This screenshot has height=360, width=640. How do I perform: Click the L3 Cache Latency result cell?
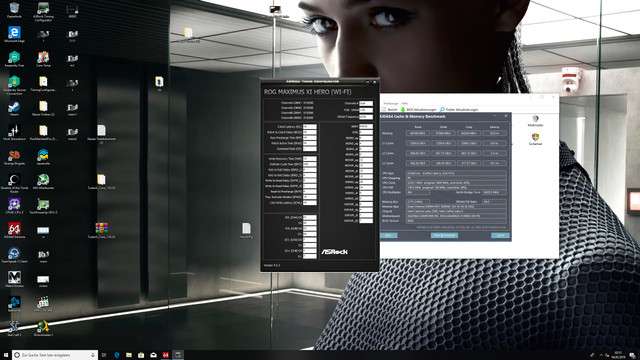pyautogui.click(x=494, y=163)
